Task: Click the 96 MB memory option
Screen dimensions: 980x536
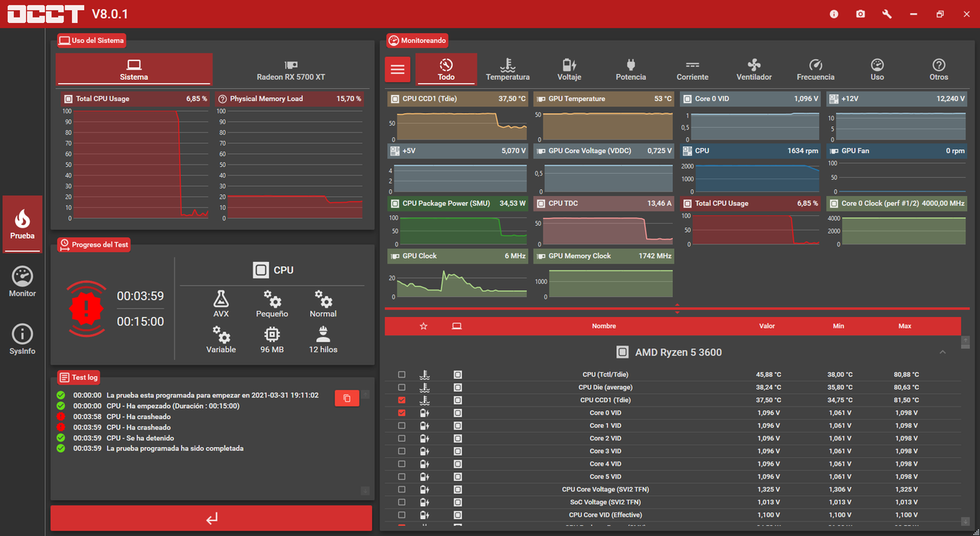Action: [x=272, y=340]
